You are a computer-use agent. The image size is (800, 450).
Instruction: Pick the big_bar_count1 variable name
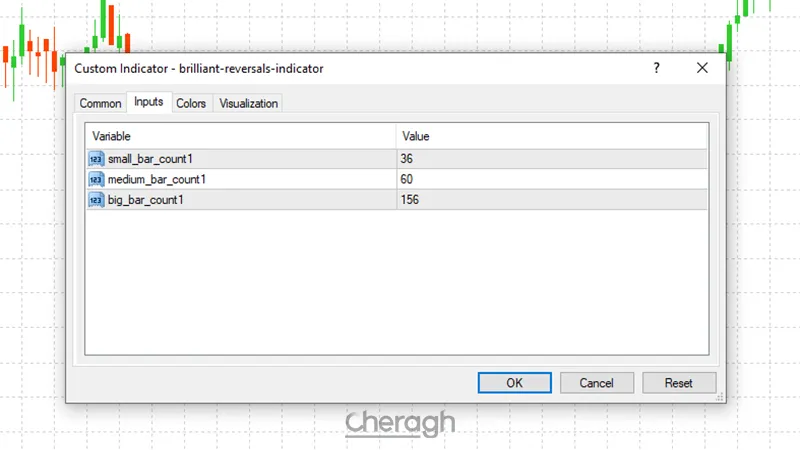[x=146, y=200]
